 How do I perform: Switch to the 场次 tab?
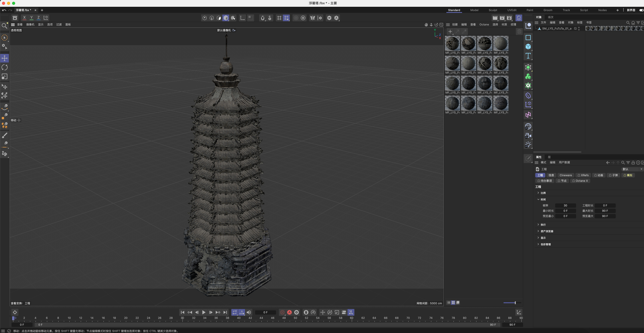tap(550, 17)
